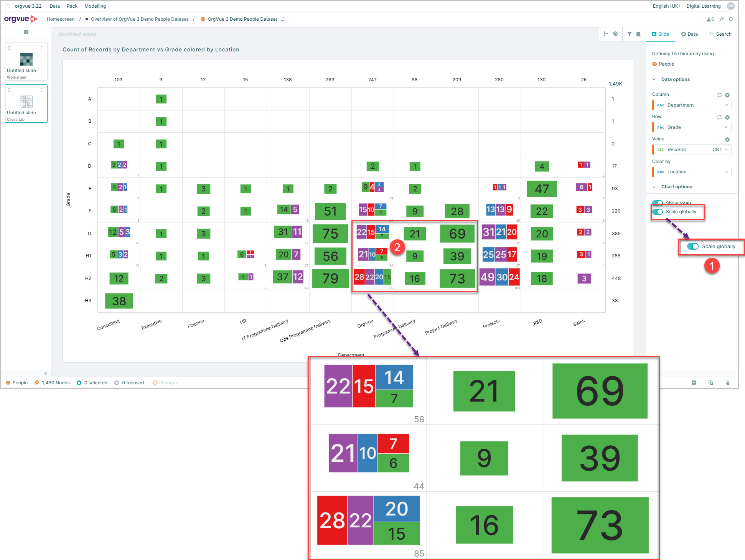Screen dimensions: 745x560
Task: Open the English (UK) language selector
Action: click(666, 6)
